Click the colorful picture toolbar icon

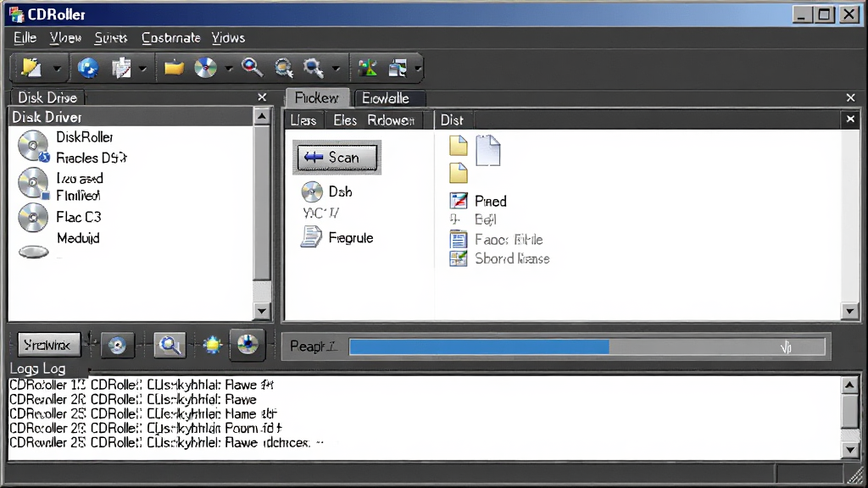[x=367, y=68]
